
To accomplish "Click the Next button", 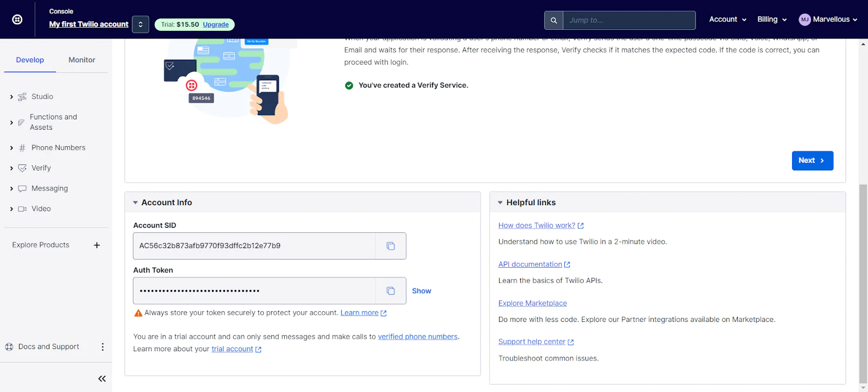I will [812, 161].
